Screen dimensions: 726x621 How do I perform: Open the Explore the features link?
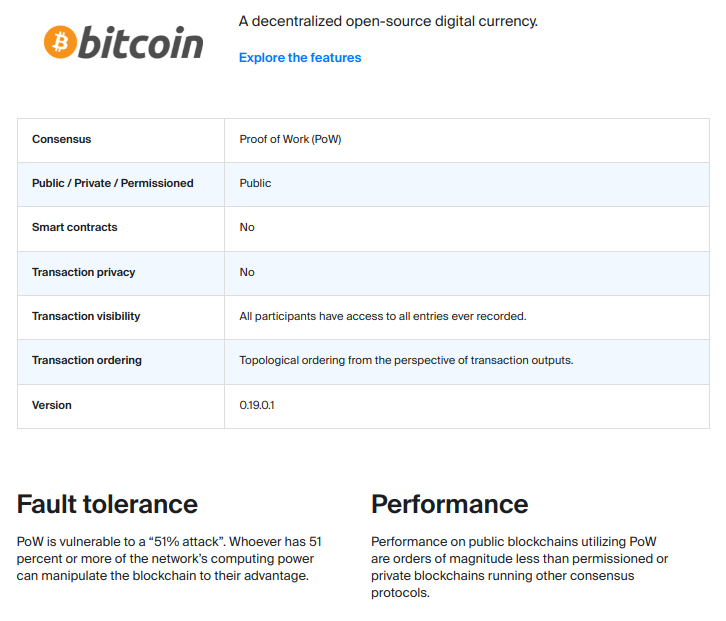click(300, 58)
